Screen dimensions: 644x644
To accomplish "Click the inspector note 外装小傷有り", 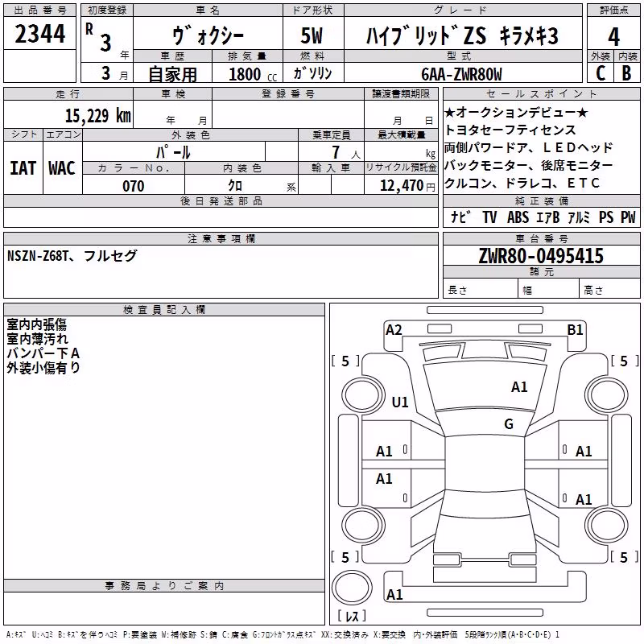I will click(x=43, y=368).
